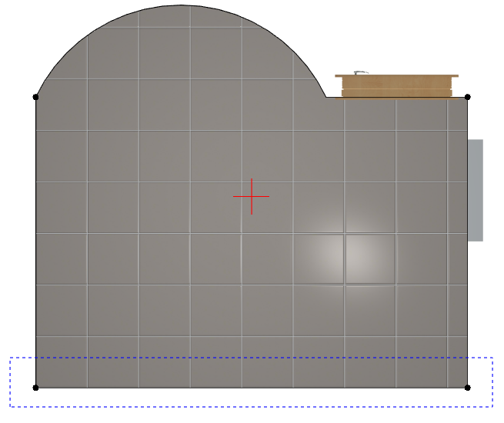Select the grey panel on the right wall

pyautogui.click(x=476, y=190)
